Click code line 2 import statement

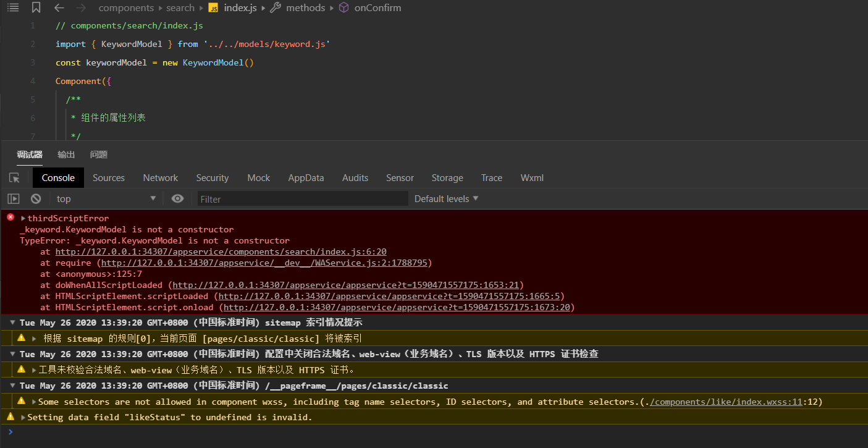coord(193,44)
